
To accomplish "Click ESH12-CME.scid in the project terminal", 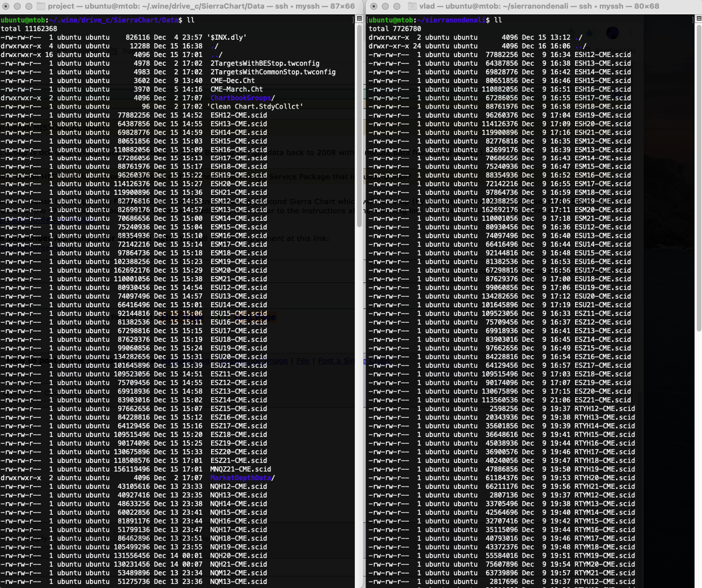I will (x=239, y=115).
